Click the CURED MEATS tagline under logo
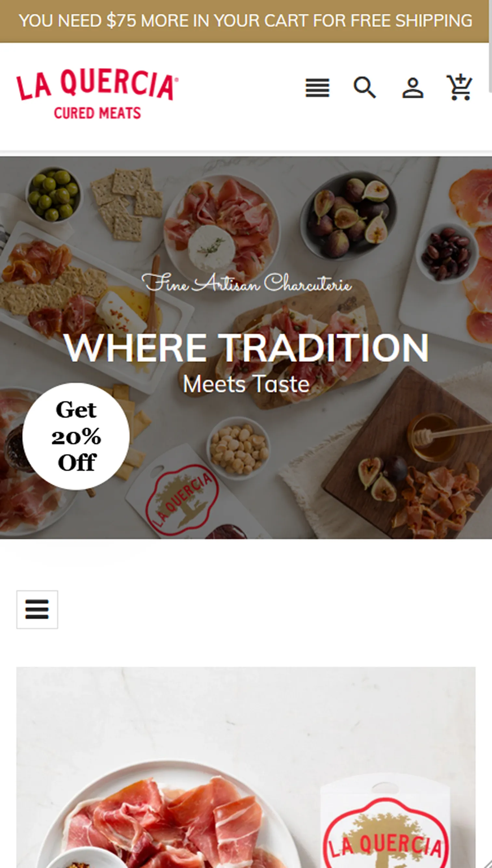Screen dimensions: 492x868 97,113
